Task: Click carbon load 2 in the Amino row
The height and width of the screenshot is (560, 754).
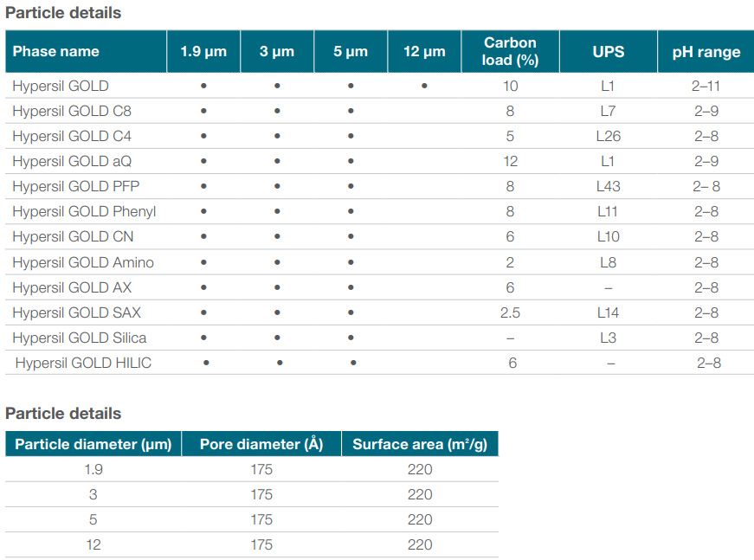Action: (x=510, y=262)
